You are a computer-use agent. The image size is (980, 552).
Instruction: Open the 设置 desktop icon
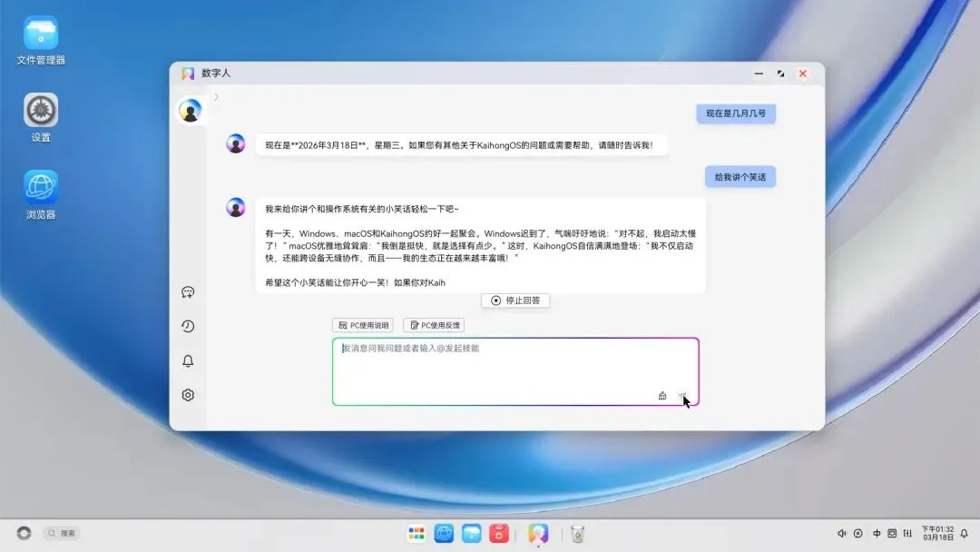(x=41, y=117)
